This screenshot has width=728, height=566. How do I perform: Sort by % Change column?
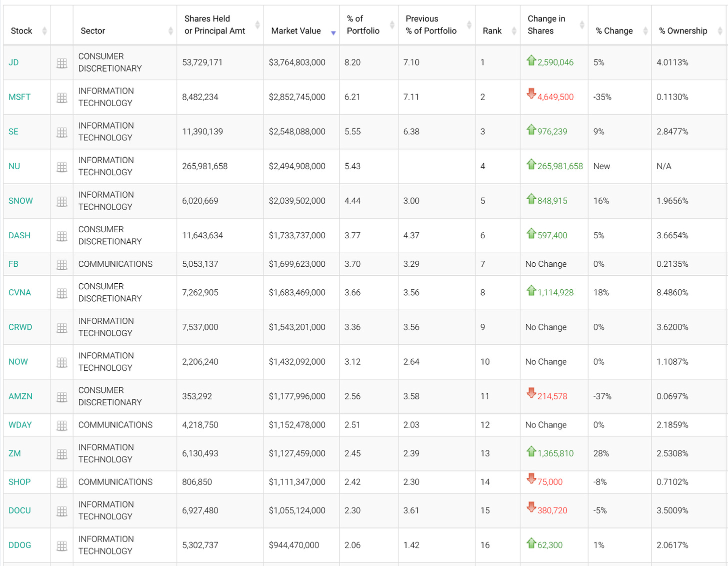coord(620,25)
